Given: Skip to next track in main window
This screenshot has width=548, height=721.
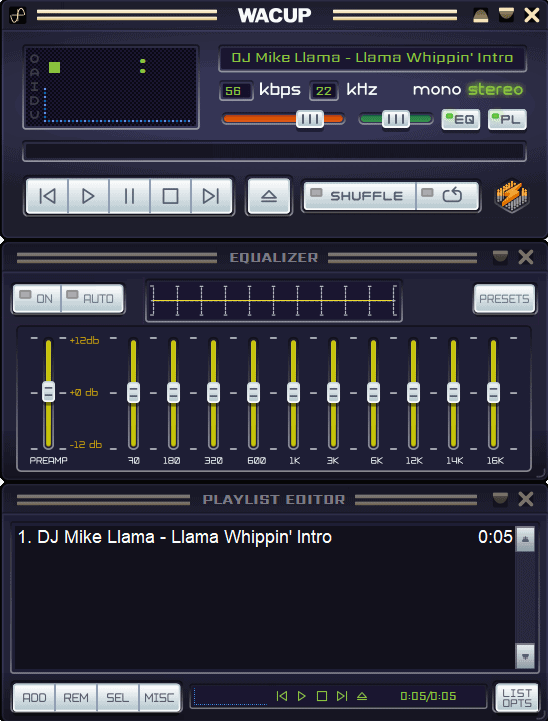Looking at the screenshot, I should coord(211,196).
